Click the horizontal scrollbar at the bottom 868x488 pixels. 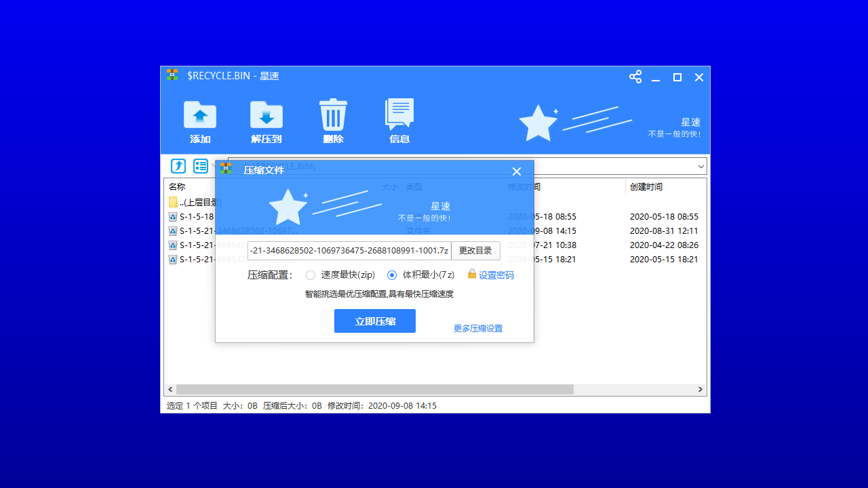373,389
